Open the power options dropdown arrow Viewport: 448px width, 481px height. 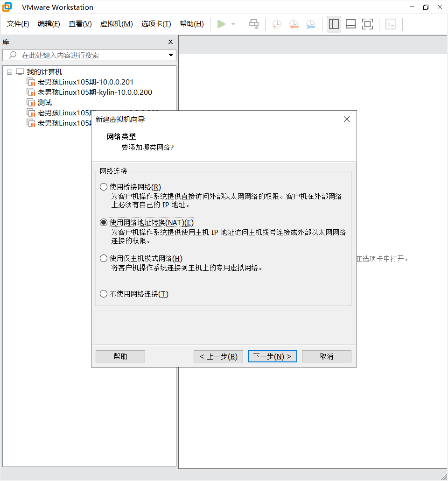(x=233, y=24)
